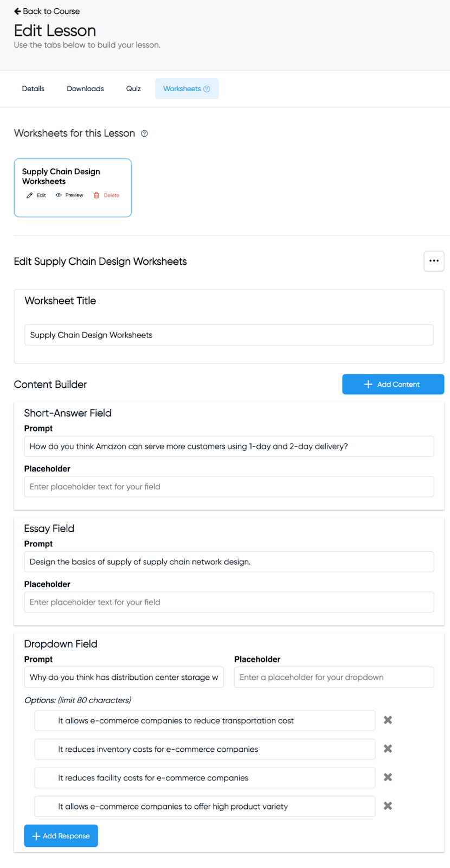Screen dimensions: 450x868
Task: Focus the Short-Answer placeholder text field
Action: point(229,487)
